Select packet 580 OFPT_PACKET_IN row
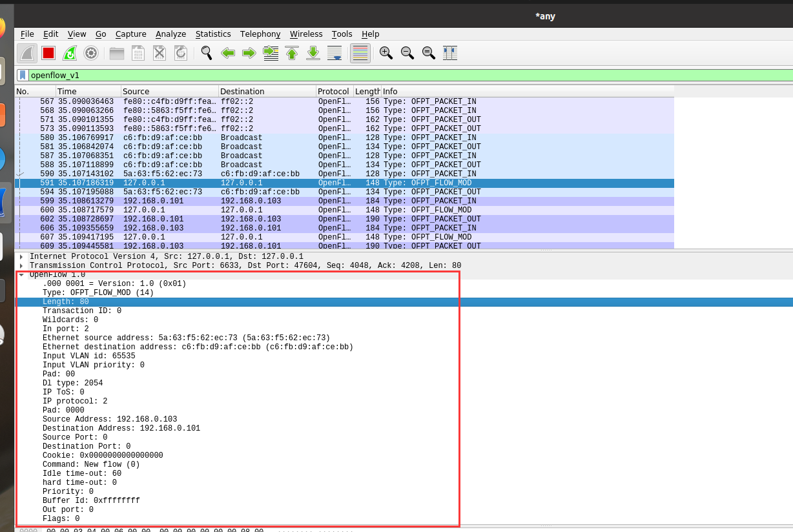Screen dimensions: 793x532 pos(344,138)
